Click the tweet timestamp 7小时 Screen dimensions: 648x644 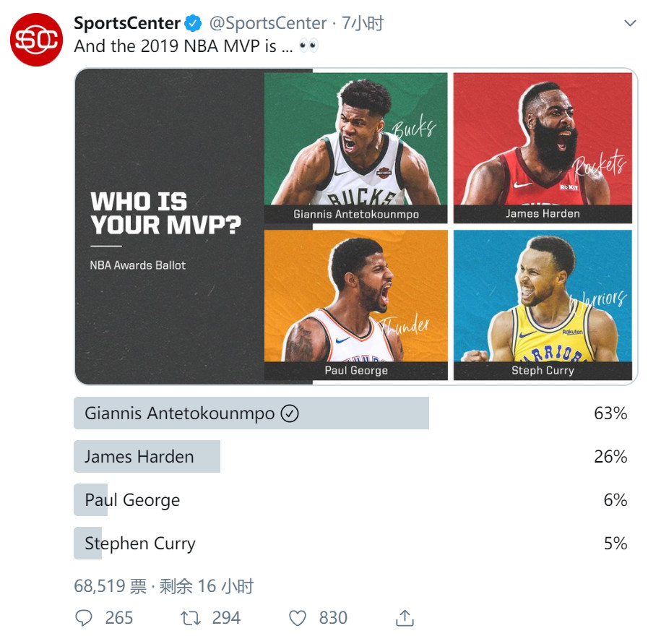click(x=362, y=24)
